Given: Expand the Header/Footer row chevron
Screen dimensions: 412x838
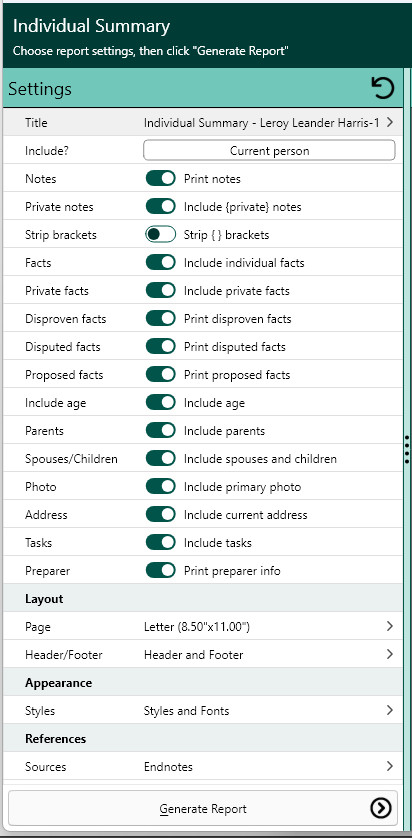Looking at the screenshot, I should pyautogui.click(x=390, y=654).
